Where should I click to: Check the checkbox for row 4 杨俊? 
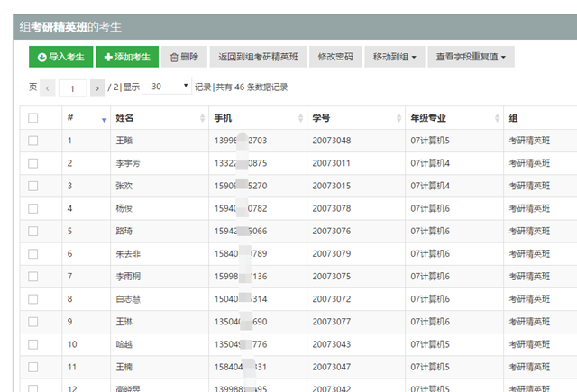33,208
